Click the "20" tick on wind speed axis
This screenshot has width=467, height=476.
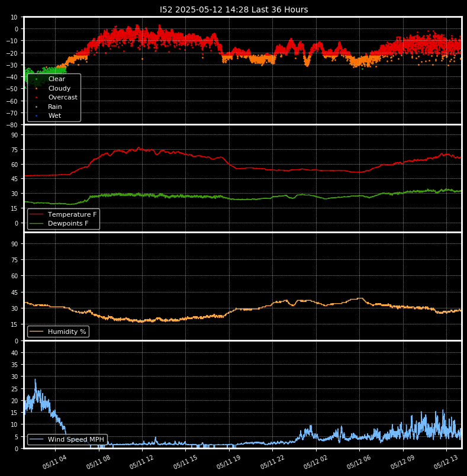pos(15,401)
